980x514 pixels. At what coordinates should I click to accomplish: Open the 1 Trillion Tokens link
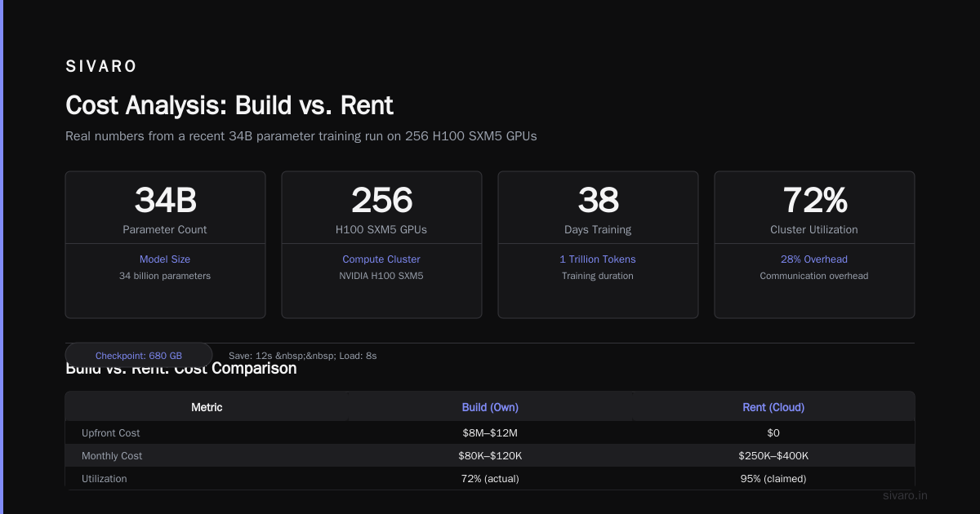[598, 259]
